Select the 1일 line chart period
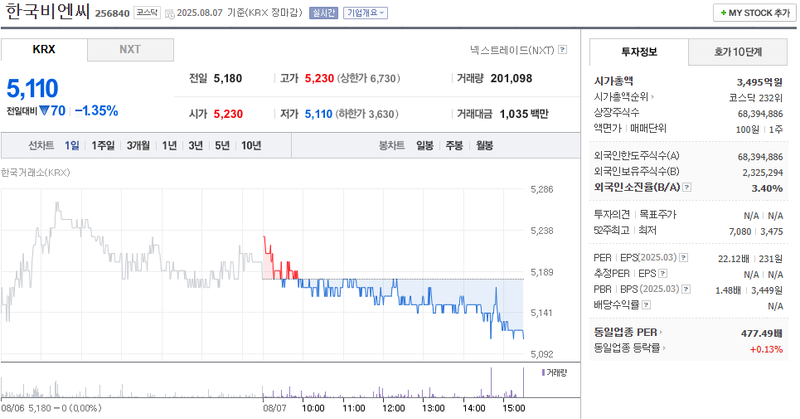 tap(72, 145)
